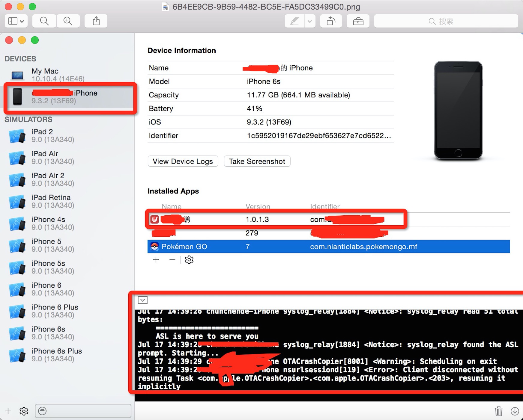Click the sidebar device filter field
Screen dimensions: 523x420
(x=83, y=411)
